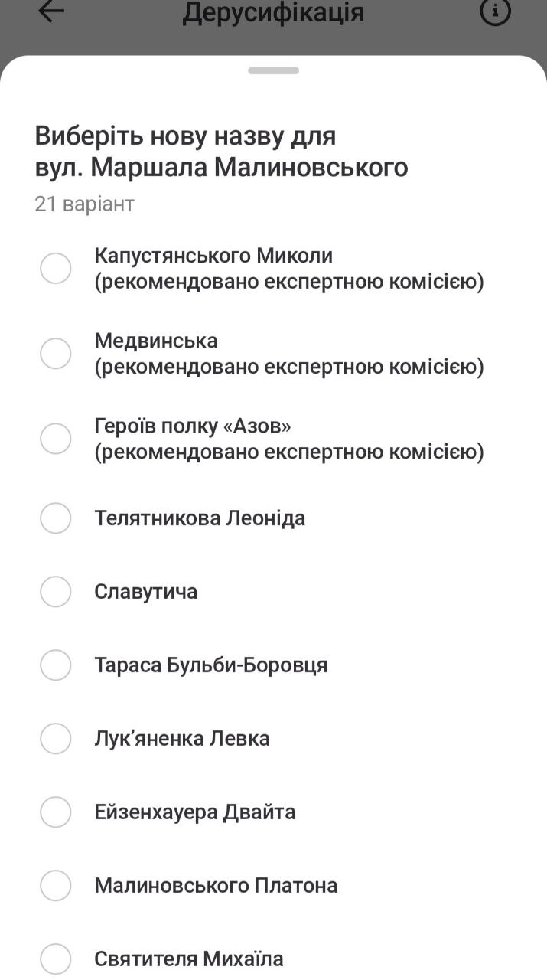547x980 pixels.
Task: Choose the Лук'яненка Левка radio button
Action: [56, 739]
